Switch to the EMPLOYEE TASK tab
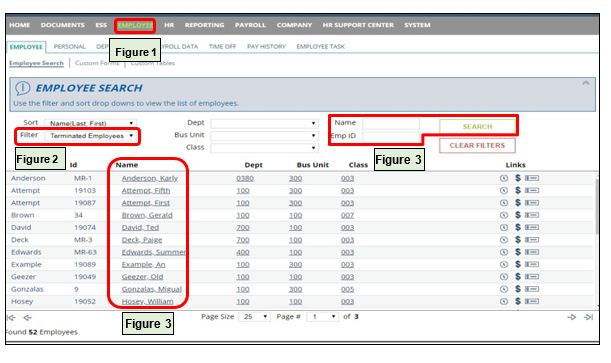Viewport: 611px width, 363px height. [320, 46]
